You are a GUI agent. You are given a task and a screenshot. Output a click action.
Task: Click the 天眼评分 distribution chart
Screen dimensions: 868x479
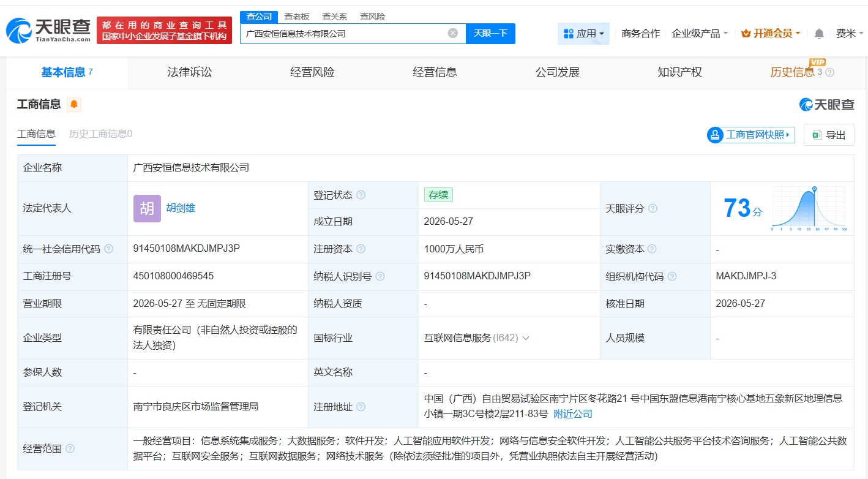(x=809, y=208)
